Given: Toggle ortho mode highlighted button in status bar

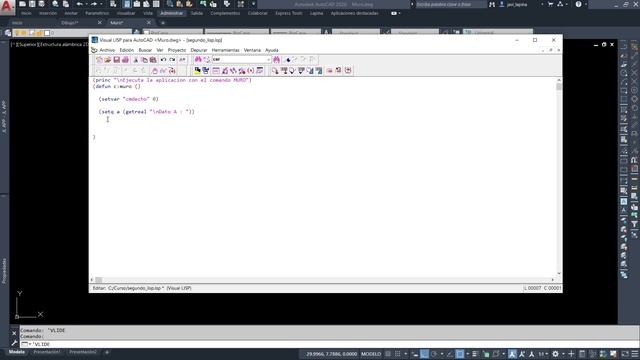Looking at the screenshot, I should click(424, 354).
